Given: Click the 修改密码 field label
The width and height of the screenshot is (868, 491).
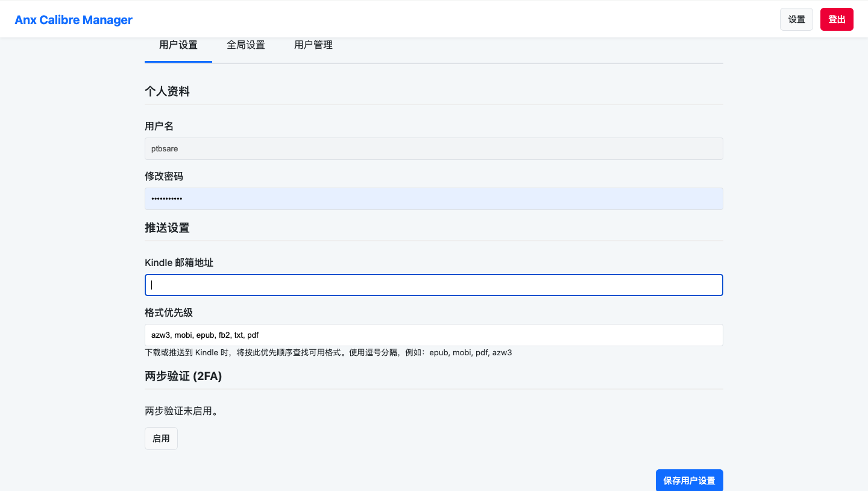Looking at the screenshot, I should (x=164, y=176).
